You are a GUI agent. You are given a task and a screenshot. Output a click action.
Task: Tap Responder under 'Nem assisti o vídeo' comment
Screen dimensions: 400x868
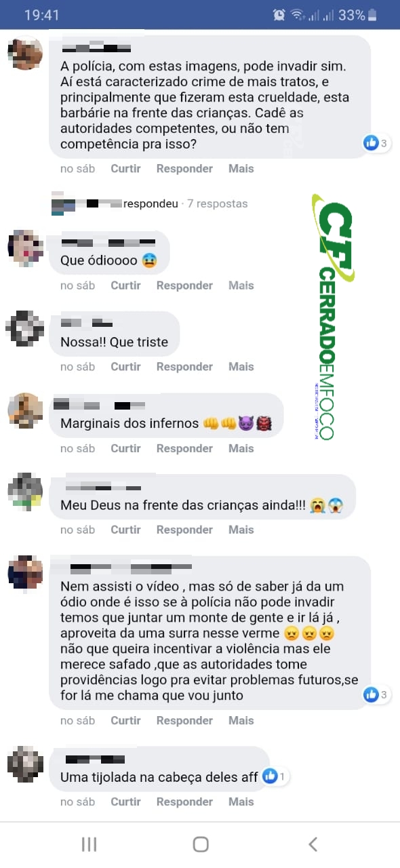[184, 720]
